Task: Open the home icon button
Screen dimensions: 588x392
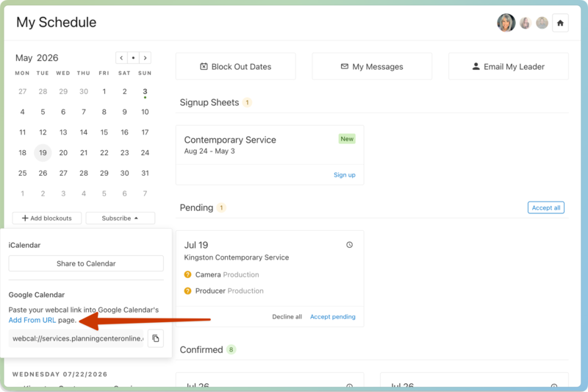Action: [560, 23]
